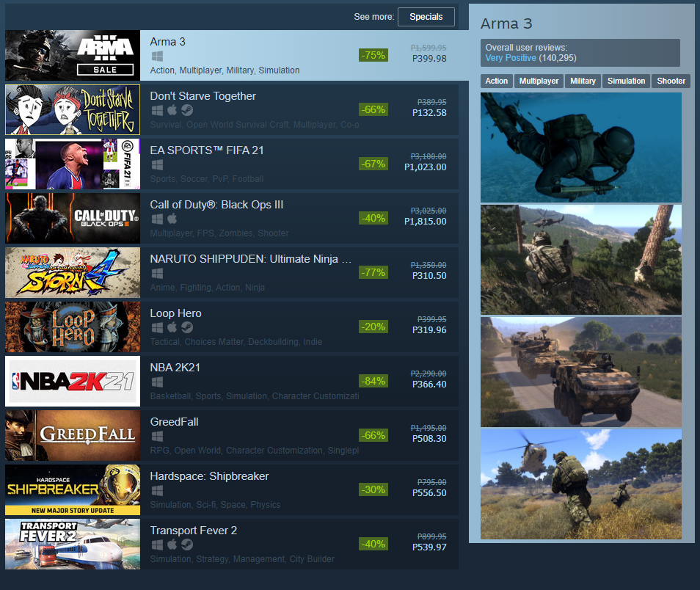Screen dimensions: 700x590
Task: Click Windows icon under NARUTO SHIPPUDEN
Action: pyautogui.click(x=157, y=273)
